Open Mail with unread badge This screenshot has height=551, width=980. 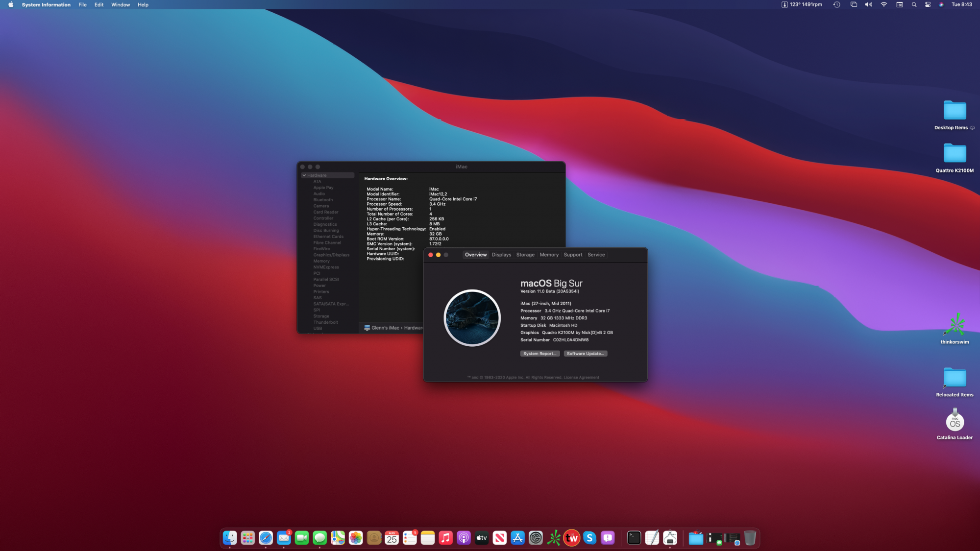coord(284,538)
